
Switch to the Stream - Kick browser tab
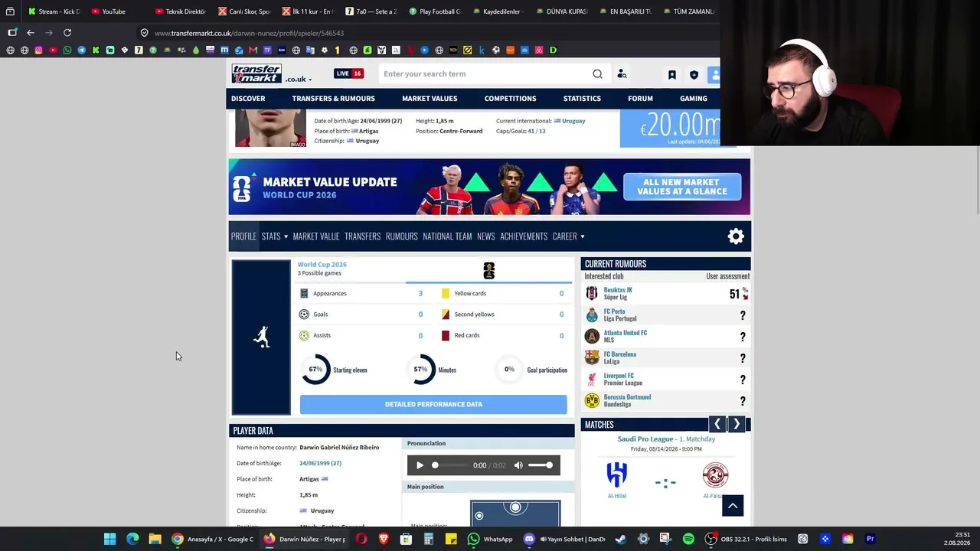tap(55, 11)
